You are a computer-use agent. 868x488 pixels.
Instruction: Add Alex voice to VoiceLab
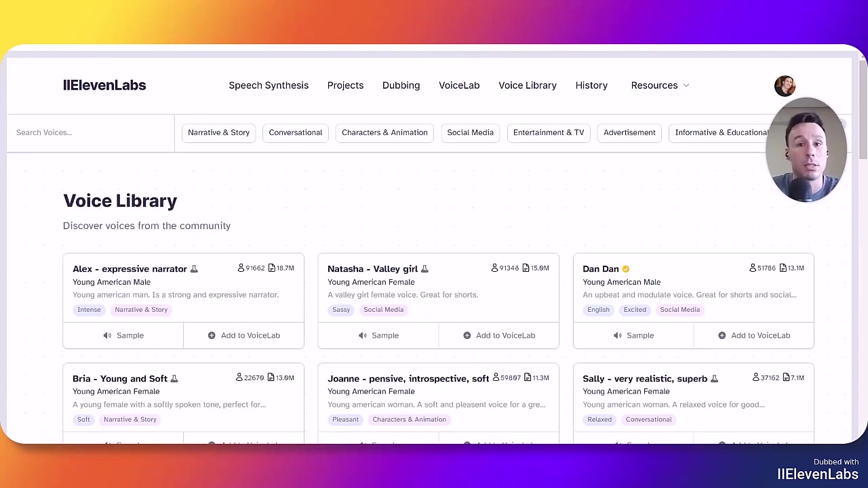243,335
